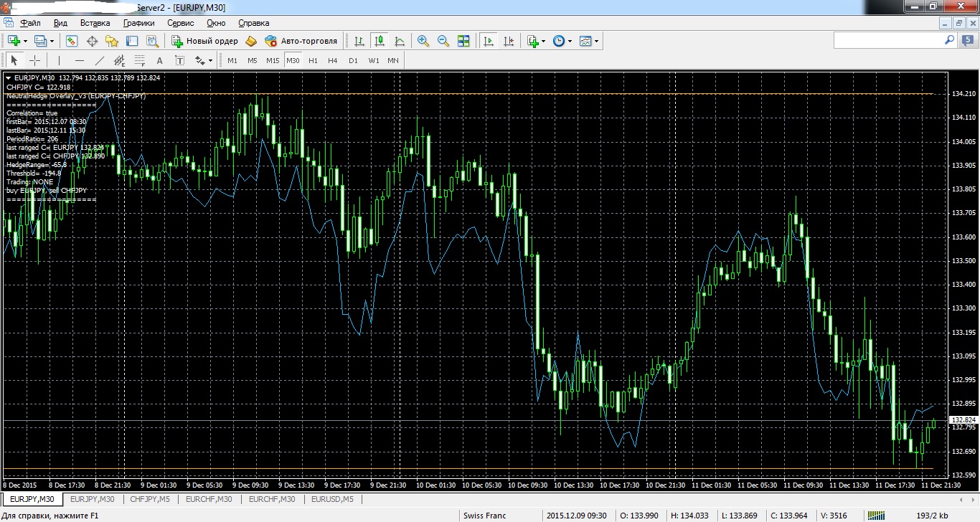Open the Templates icon
The image size is (980, 522).
point(585,41)
